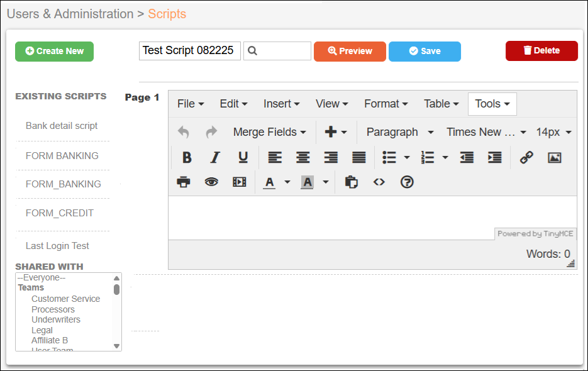Open the Times New font family dropdown
Image resolution: width=588 pixels, height=371 pixels.
(x=486, y=132)
